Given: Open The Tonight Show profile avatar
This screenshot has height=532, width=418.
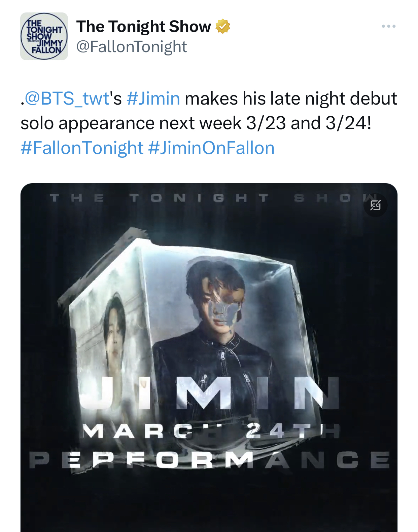Looking at the screenshot, I should click(44, 36).
